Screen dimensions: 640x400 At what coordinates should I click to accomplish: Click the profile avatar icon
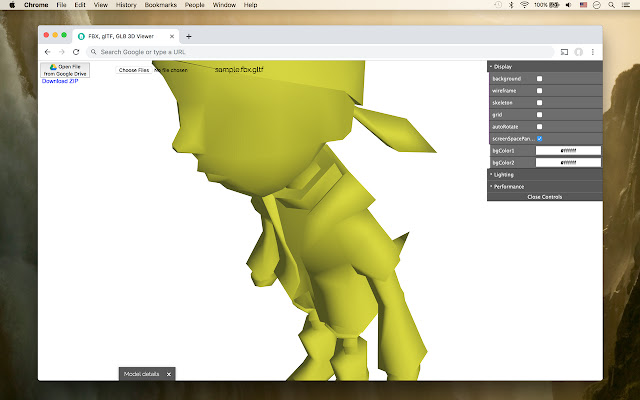pos(578,52)
